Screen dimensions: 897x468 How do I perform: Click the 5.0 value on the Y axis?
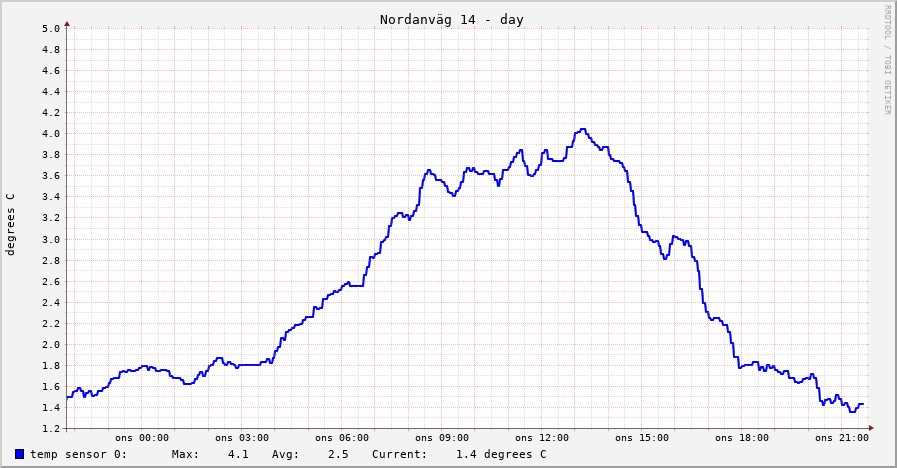51,28
